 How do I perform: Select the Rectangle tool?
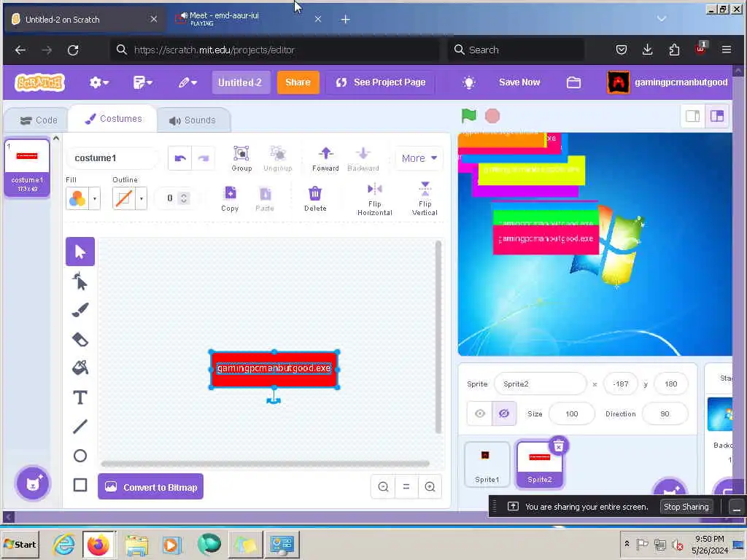[80, 485]
